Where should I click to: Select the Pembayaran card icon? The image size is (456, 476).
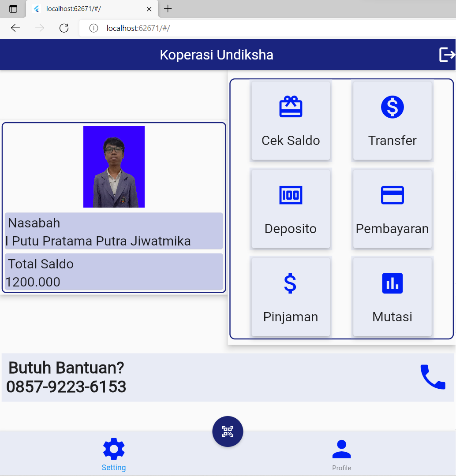pyautogui.click(x=392, y=195)
